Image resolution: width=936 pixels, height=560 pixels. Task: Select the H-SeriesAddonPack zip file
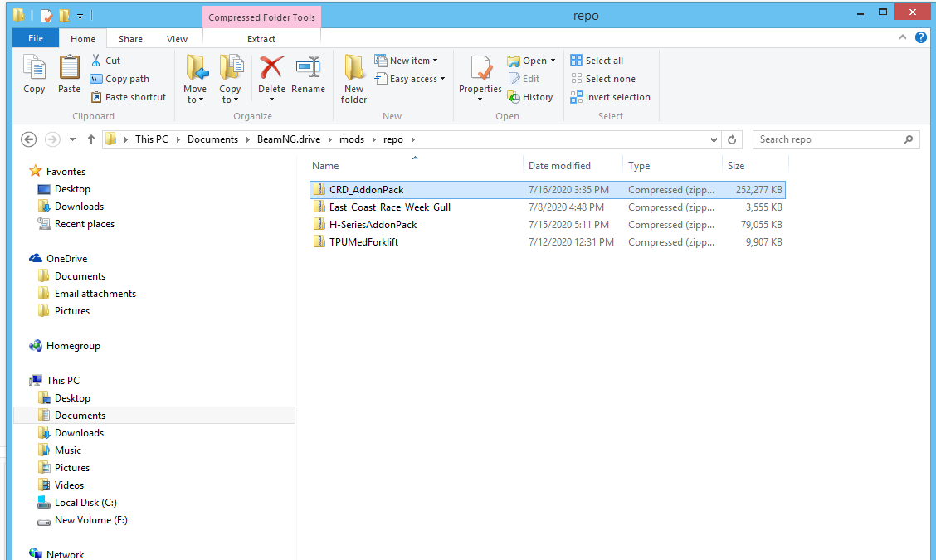point(548,225)
